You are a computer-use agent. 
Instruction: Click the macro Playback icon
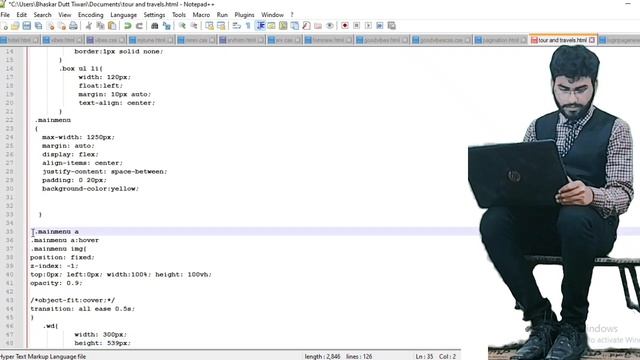368,26
